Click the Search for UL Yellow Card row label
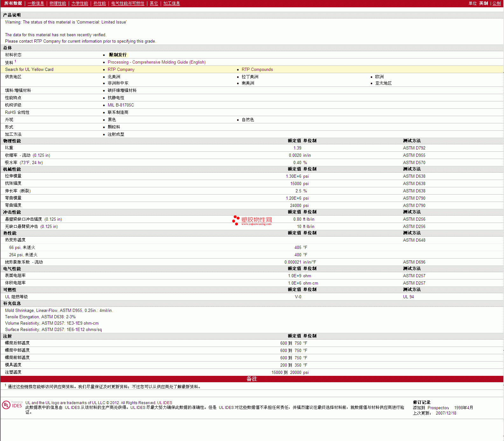 29,70
